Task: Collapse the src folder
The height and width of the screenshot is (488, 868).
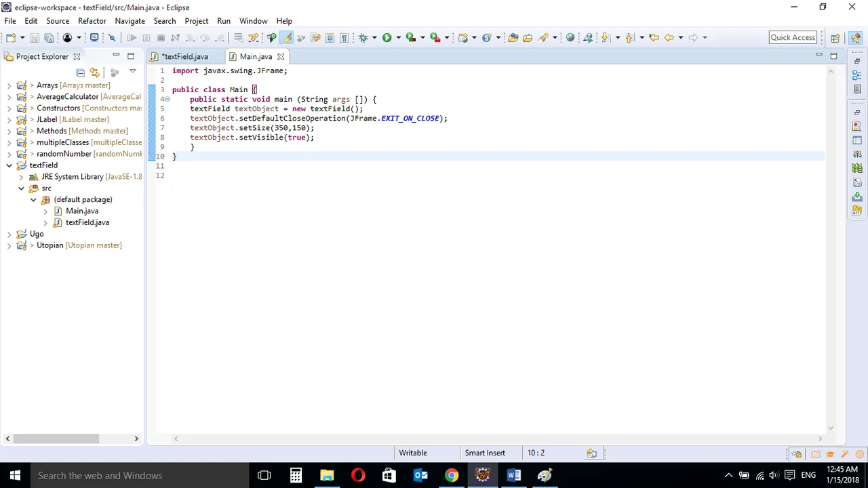Action: (21, 188)
